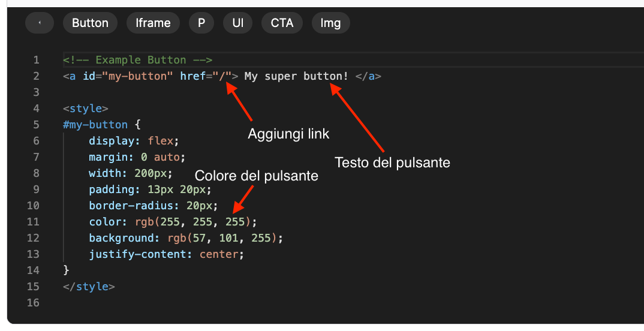Select the P snippet chip

(201, 23)
